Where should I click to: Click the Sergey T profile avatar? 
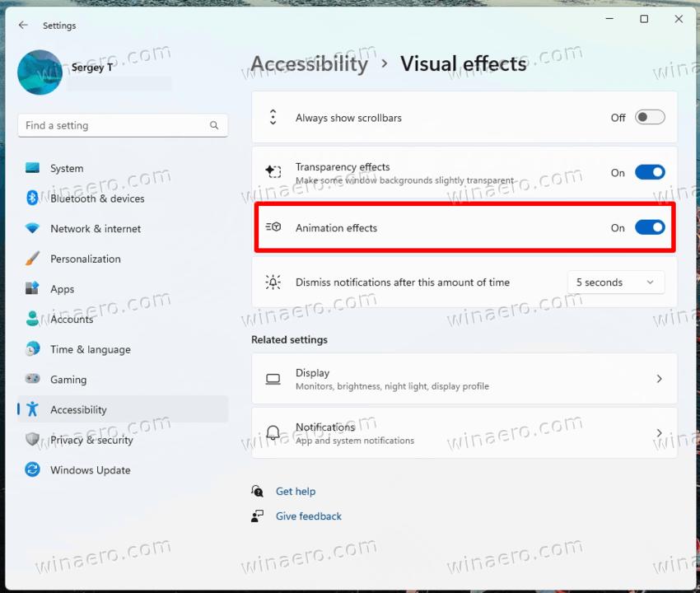pyautogui.click(x=40, y=72)
